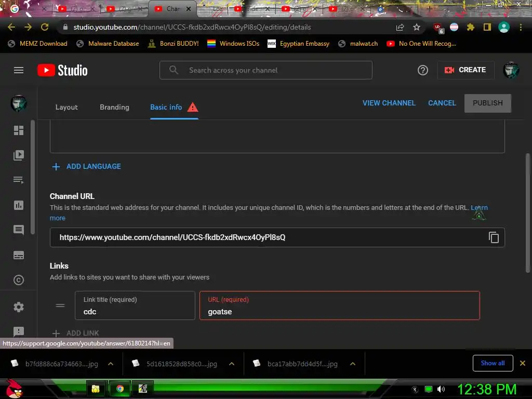Expand options for b7fd888c6a734663 download
Screen dimensions: 532x399
pyautogui.click(x=111, y=364)
